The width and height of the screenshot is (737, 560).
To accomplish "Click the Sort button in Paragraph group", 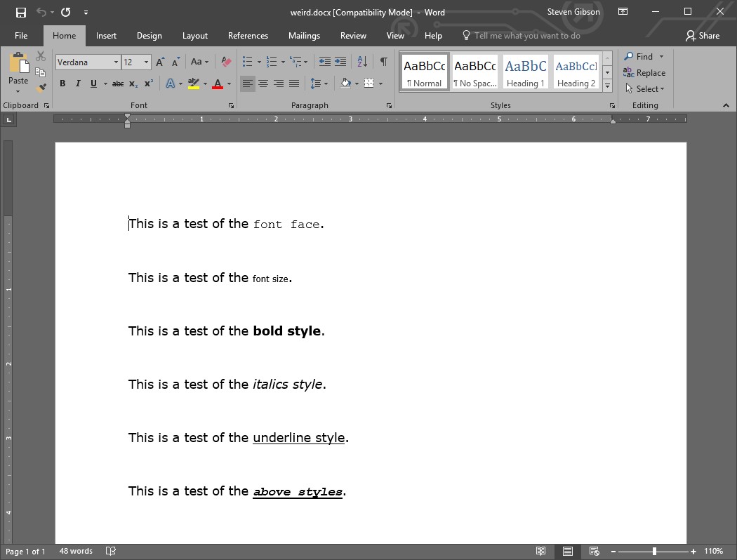I will (x=362, y=62).
